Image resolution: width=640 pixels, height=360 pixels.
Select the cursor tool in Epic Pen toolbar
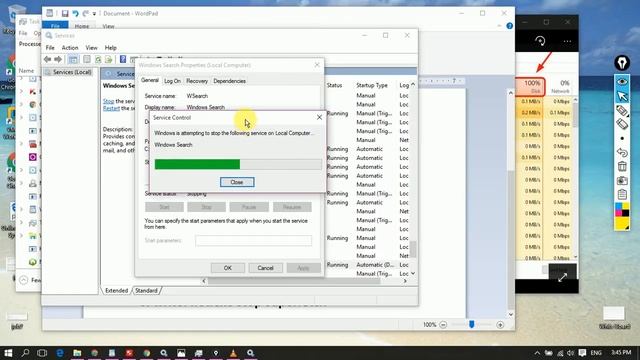(622, 96)
